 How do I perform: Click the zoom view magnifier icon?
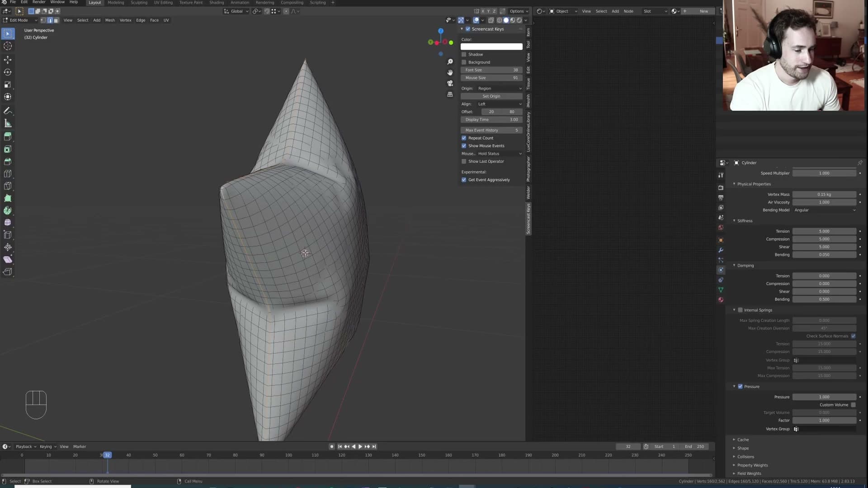coord(450,61)
